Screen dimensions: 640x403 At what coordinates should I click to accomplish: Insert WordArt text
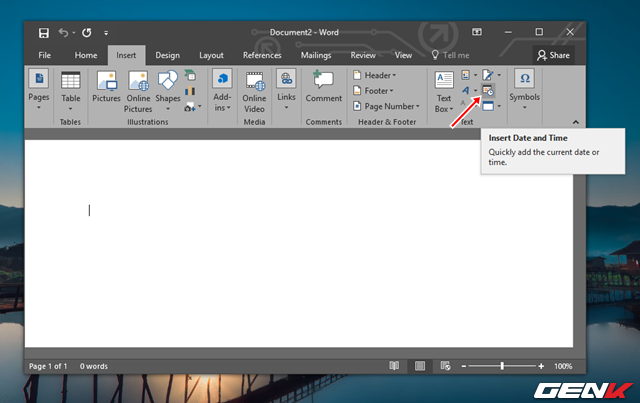point(469,90)
